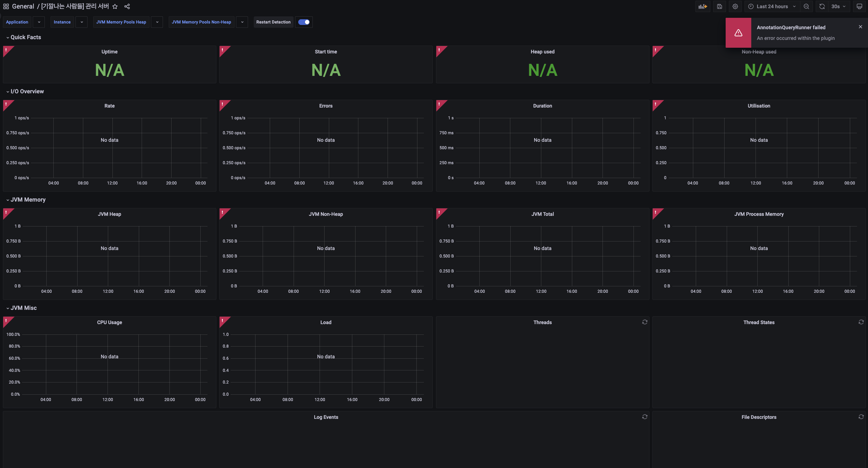Toggle the Restart Detection switch
The height and width of the screenshot is (468, 868).
pyautogui.click(x=304, y=22)
